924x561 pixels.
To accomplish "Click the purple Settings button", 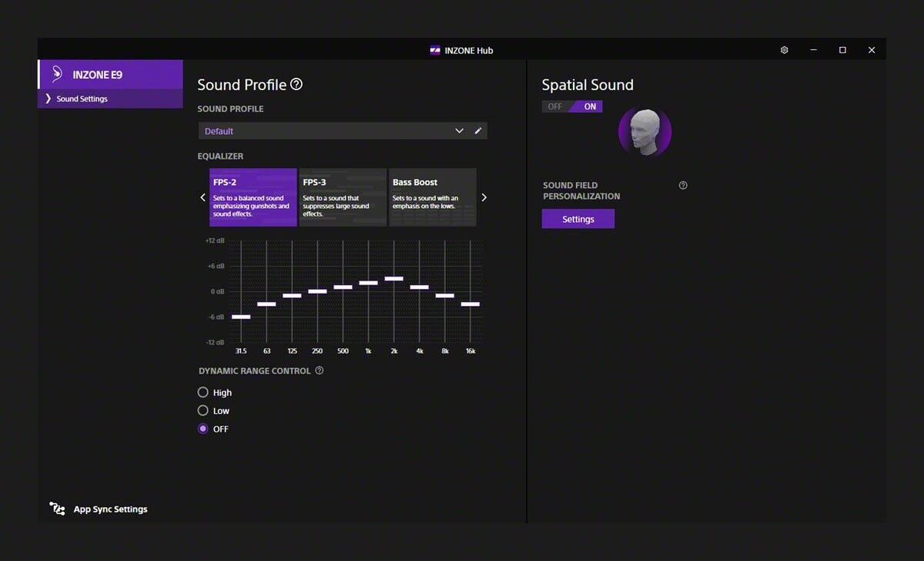I will click(577, 220).
